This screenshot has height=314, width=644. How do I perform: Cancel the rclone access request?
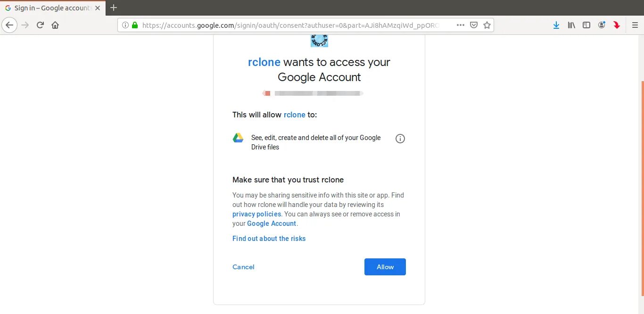point(243,267)
